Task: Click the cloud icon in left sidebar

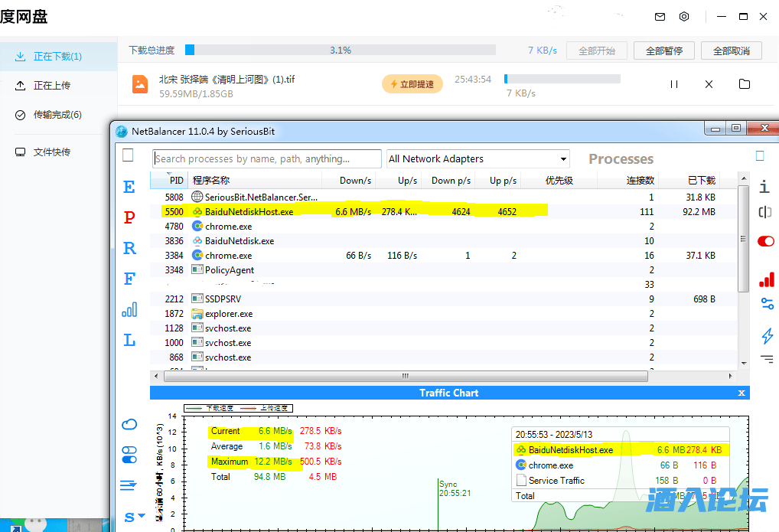Action: coord(129,424)
